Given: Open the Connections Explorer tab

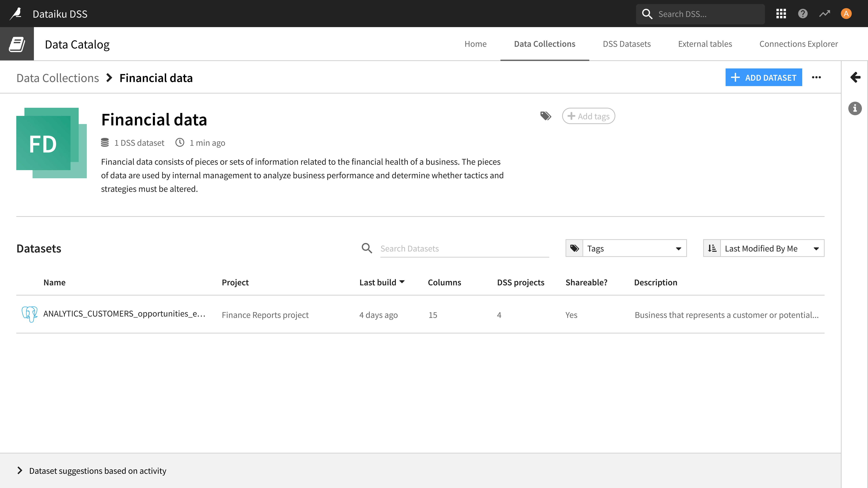Looking at the screenshot, I should 799,44.
